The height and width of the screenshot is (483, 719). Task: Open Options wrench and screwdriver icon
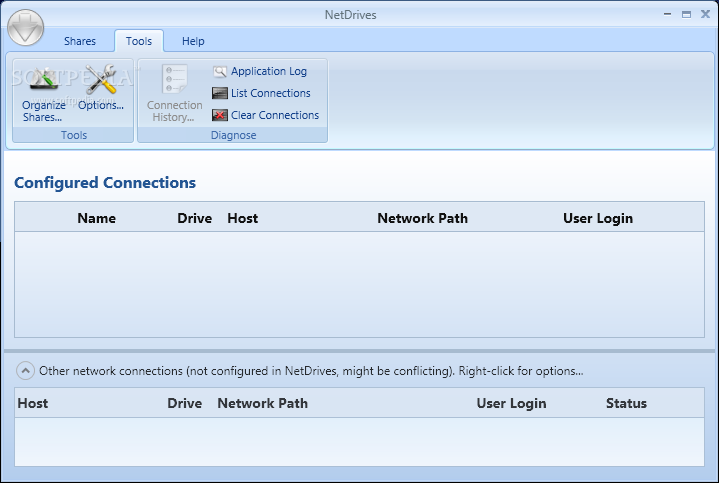point(101,79)
